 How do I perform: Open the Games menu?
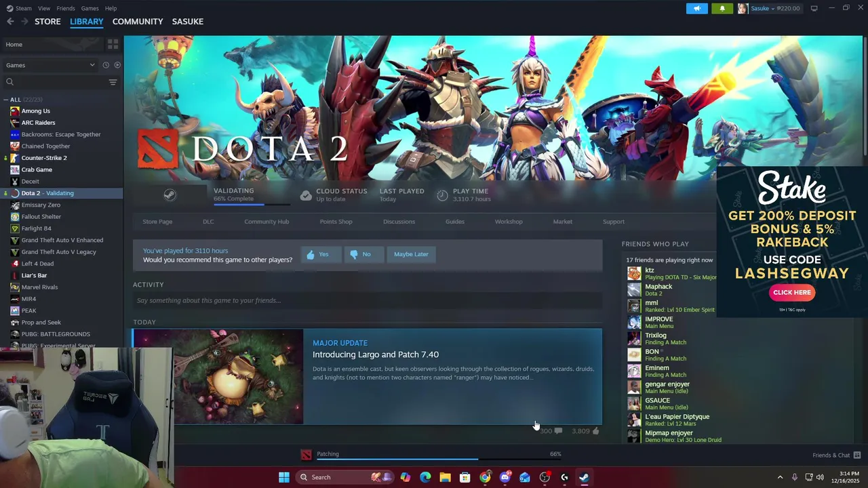pyautogui.click(x=90, y=8)
